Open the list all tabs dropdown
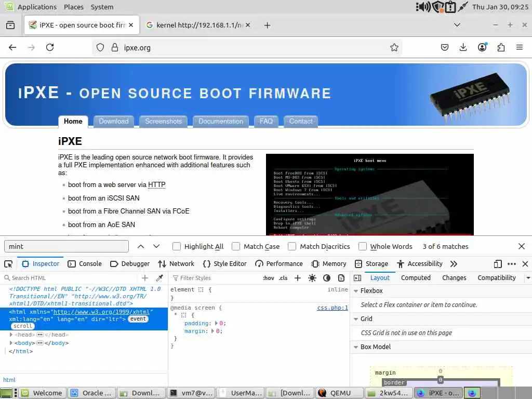 (x=457, y=25)
